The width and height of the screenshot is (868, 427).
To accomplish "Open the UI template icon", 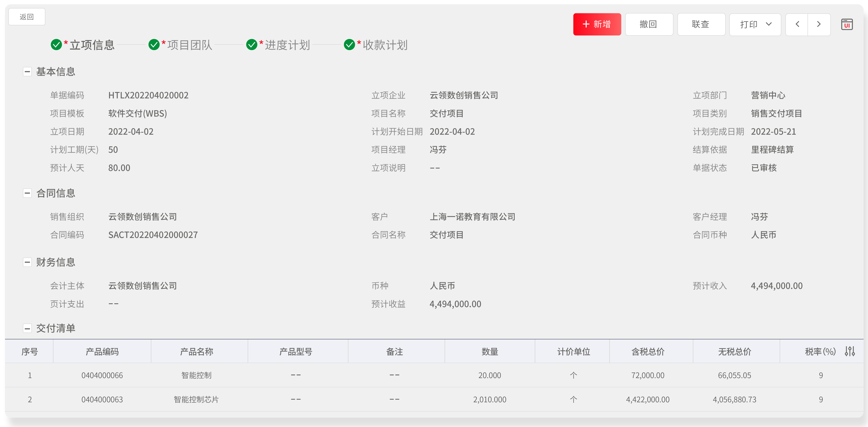I will click(847, 24).
